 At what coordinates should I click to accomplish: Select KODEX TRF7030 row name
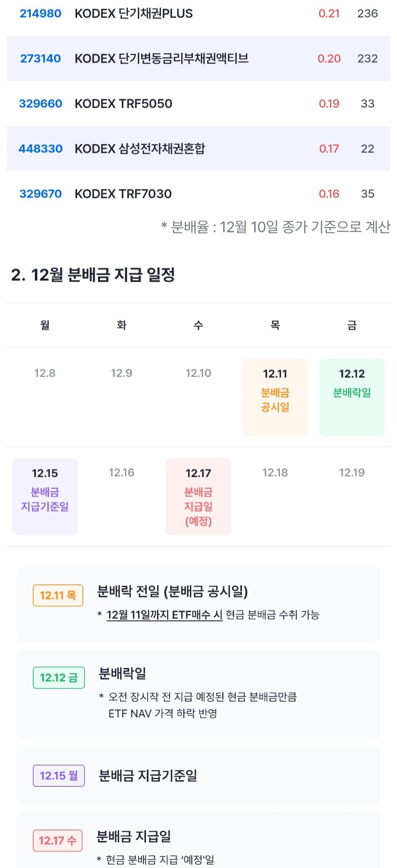pos(123,194)
